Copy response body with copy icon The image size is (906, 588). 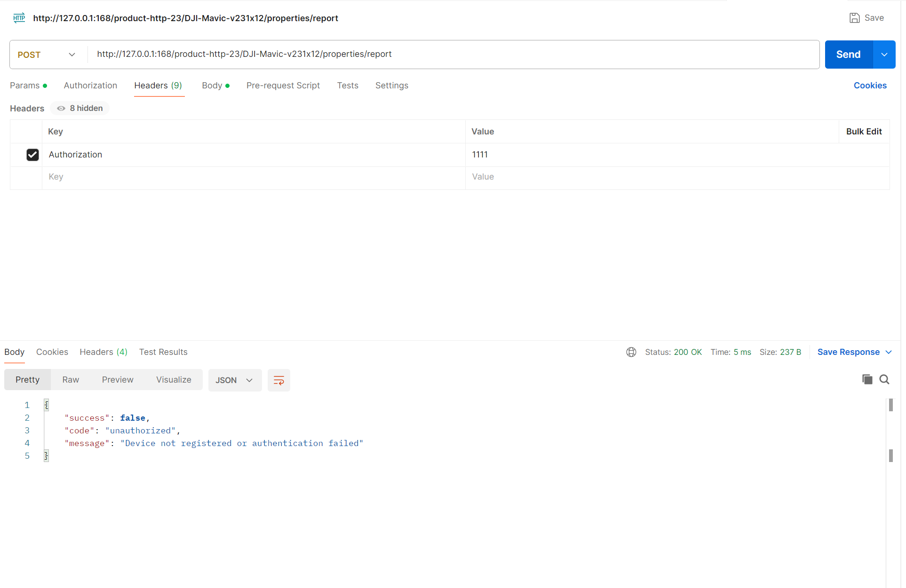(867, 379)
